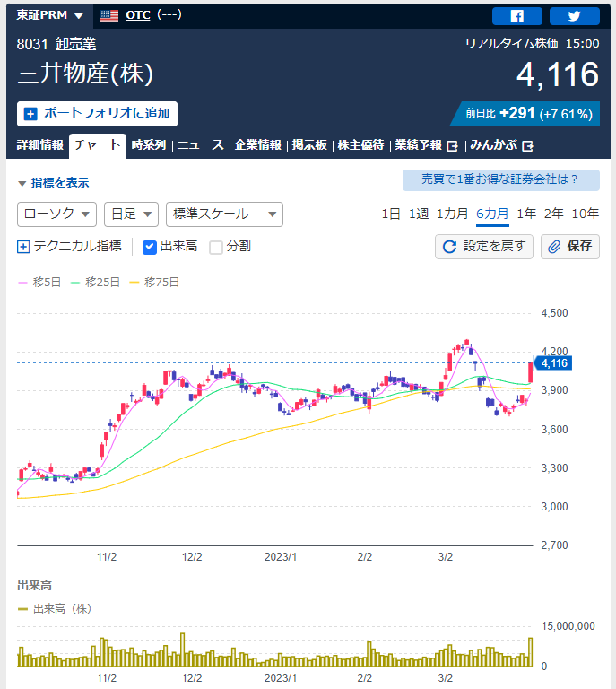Image resolution: width=616 pixels, height=689 pixels.
Task: Open 掲示板 tab
Action: tap(309, 145)
